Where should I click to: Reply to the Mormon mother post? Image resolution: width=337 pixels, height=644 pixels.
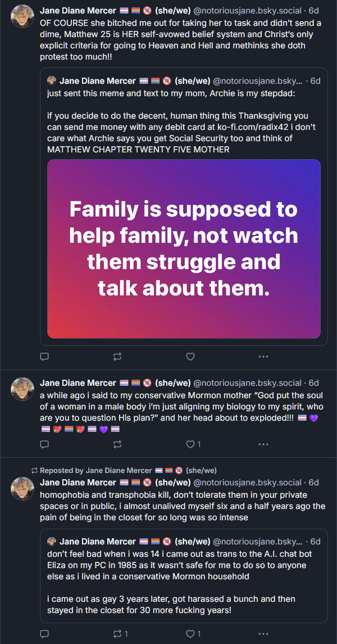(45, 444)
